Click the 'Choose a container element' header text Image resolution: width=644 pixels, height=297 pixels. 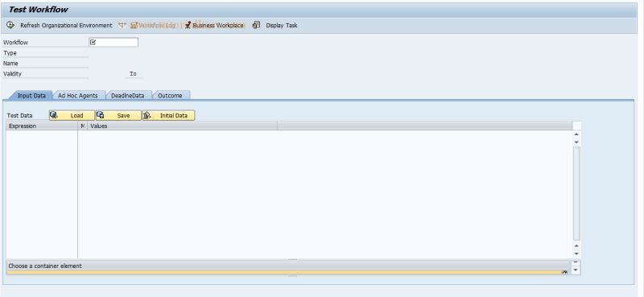click(45, 266)
